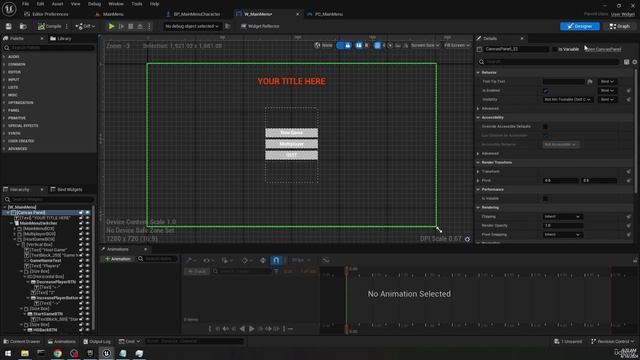Viewport: 640px width, 360px height.
Task: Toggle Override Accessible Defaults checkbox
Action: click(546, 127)
